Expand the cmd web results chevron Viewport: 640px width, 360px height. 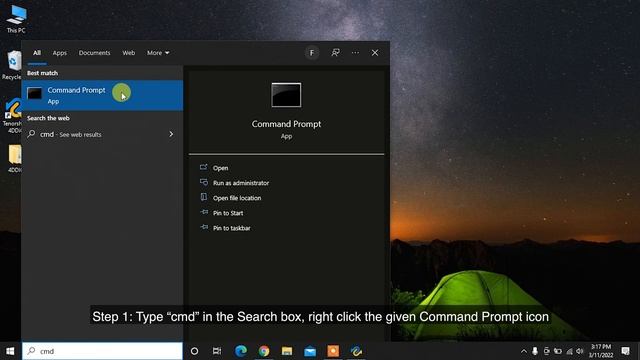click(x=171, y=134)
